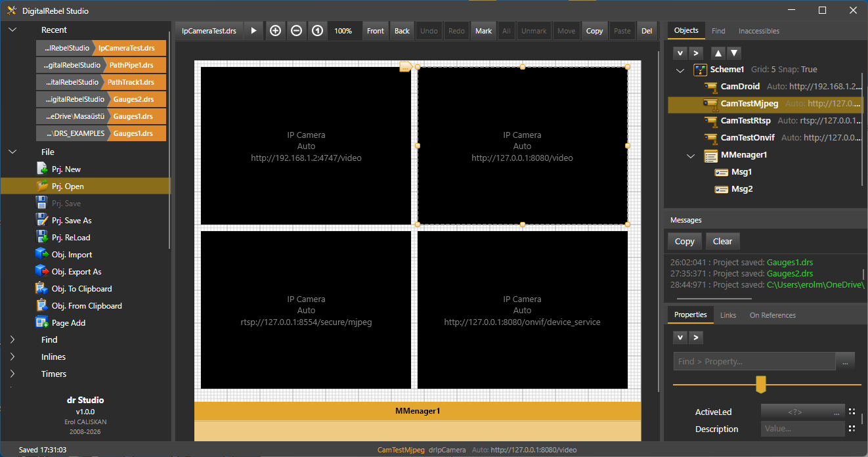Move object up with the up triangle button

pos(718,53)
